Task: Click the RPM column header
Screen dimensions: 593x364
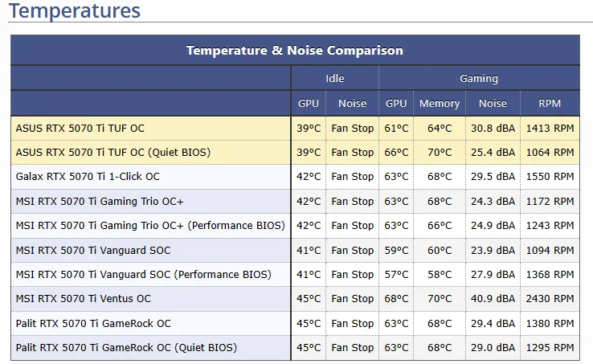Action: coord(550,104)
